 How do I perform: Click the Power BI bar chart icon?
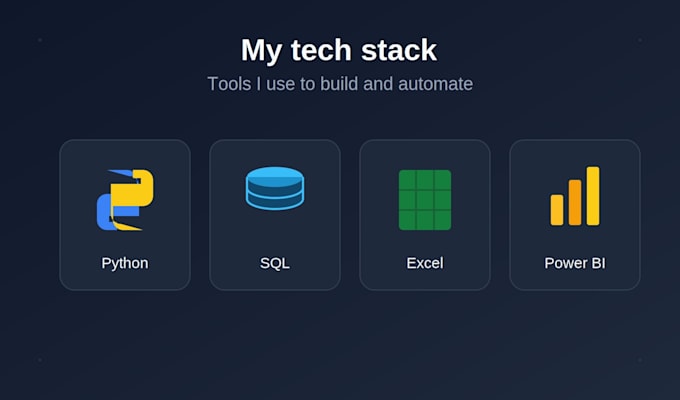pyautogui.click(x=575, y=196)
